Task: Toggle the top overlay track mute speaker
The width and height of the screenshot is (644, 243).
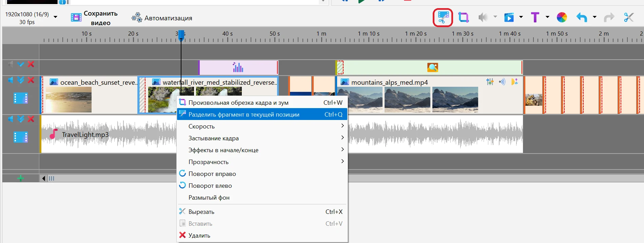Action: pos(11,64)
